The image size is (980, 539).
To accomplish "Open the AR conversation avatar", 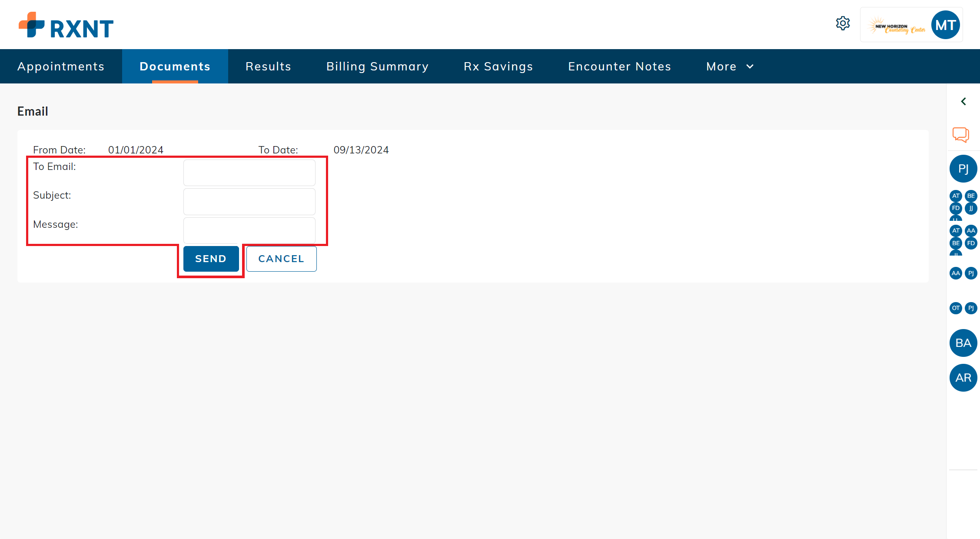I will pyautogui.click(x=963, y=378).
